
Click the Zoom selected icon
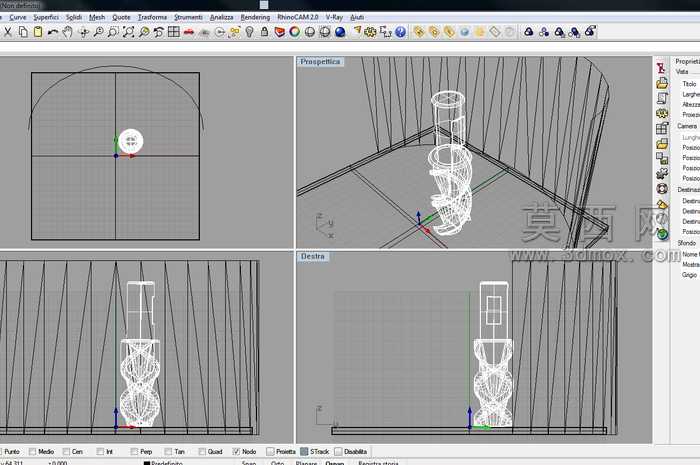pos(144,32)
